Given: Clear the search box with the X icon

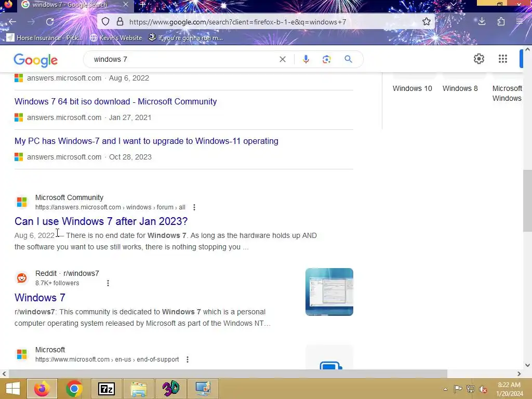Looking at the screenshot, I should click(x=282, y=59).
